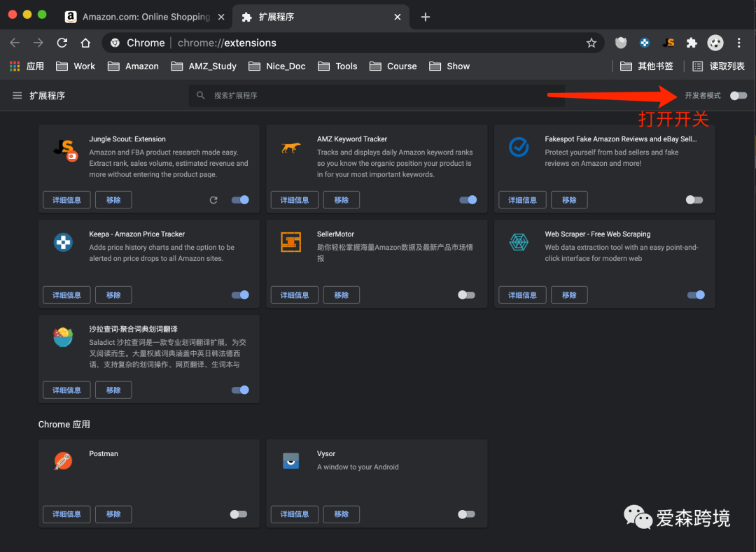Remove the Saladict 沙拉查词 extension

click(x=113, y=390)
